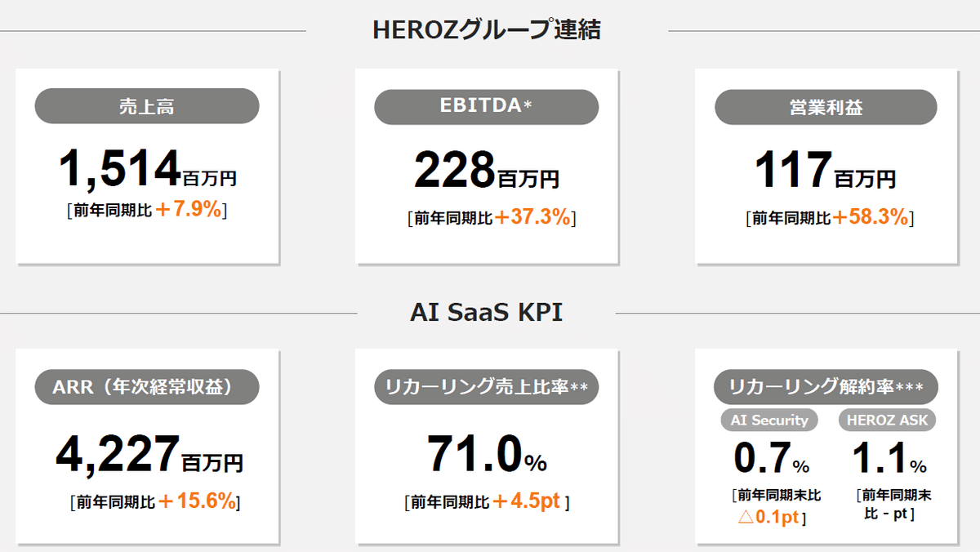Click the 1,514百万円 sales figure

[147, 168]
